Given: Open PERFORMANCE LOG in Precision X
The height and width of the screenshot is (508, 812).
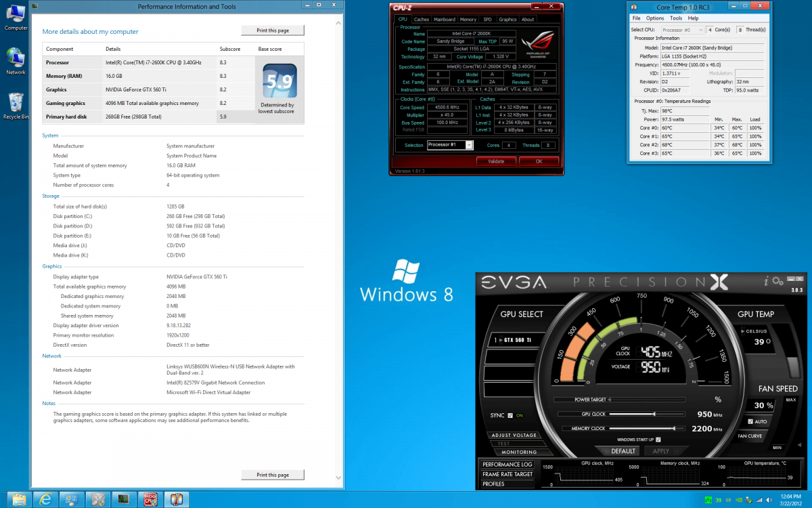Looking at the screenshot, I should (507, 464).
